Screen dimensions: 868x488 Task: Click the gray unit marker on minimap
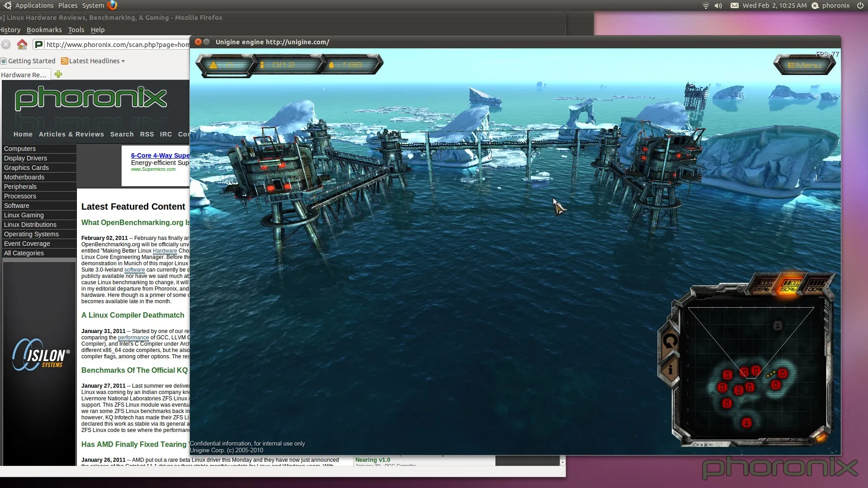pos(778,326)
